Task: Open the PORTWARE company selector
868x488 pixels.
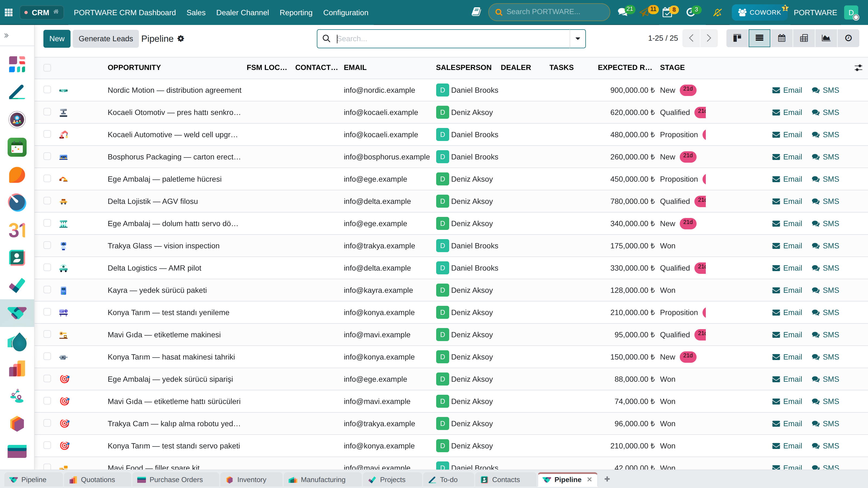Action: tap(815, 12)
